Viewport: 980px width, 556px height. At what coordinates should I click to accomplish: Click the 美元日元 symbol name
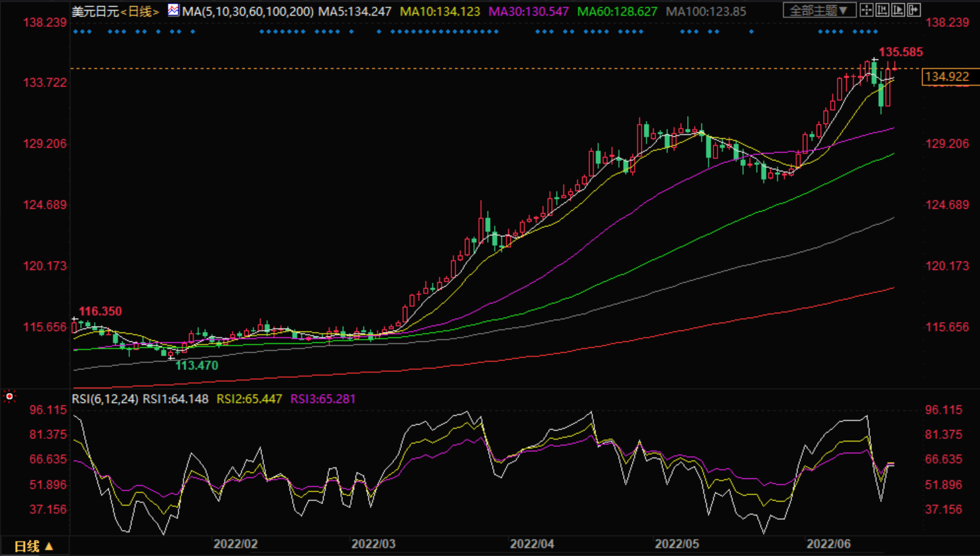[x=95, y=12]
